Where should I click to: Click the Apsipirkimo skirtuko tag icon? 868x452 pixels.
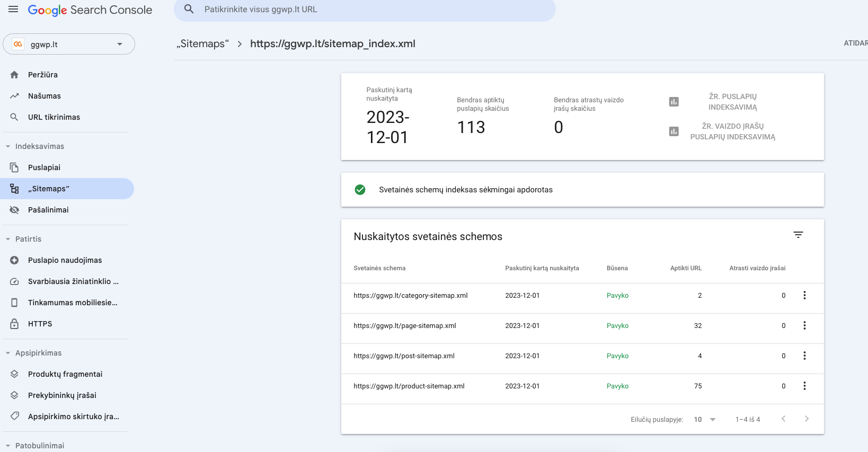14,416
